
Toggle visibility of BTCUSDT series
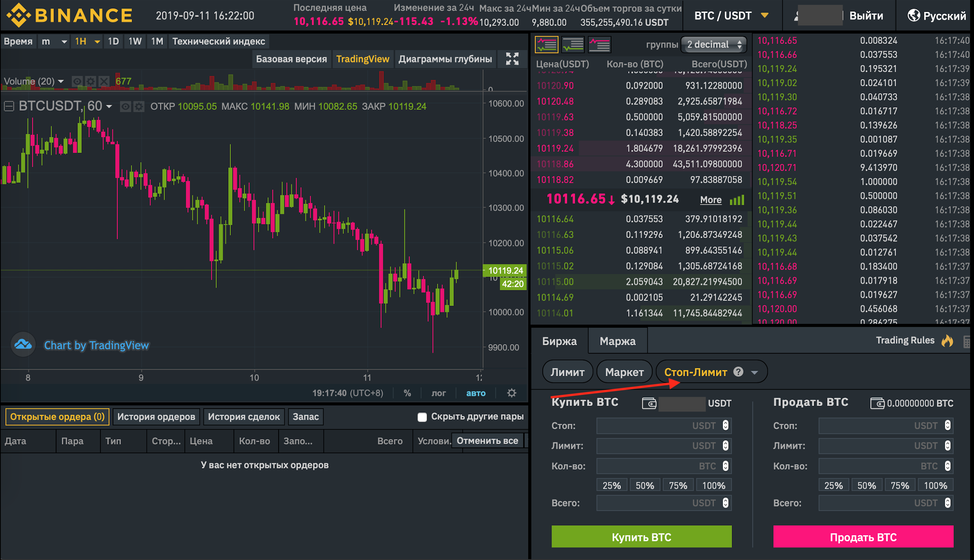(125, 106)
